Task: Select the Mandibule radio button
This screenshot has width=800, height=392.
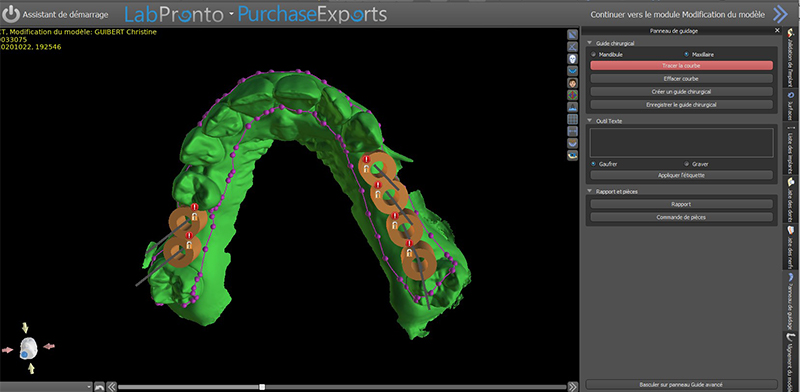Action: point(593,54)
